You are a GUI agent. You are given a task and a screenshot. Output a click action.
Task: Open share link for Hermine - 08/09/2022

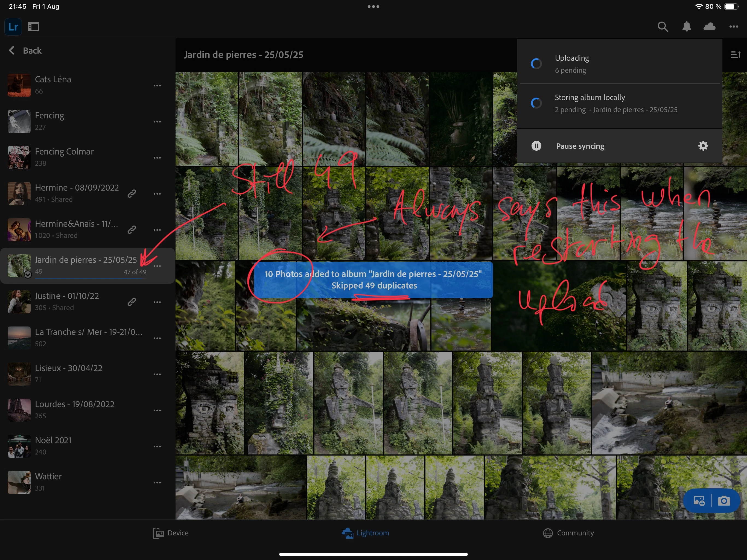coord(132,194)
